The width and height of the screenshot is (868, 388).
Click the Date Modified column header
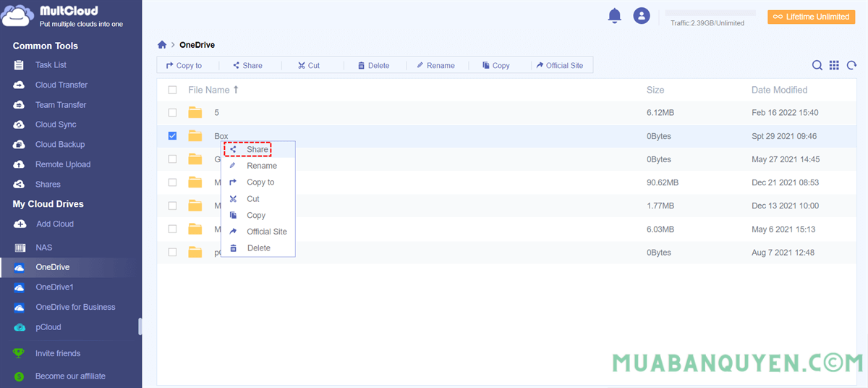pos(780,90)
